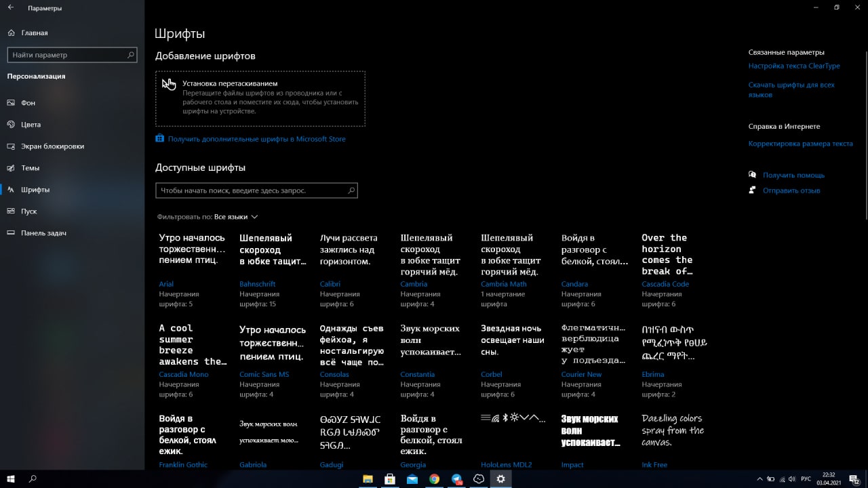Click the network icon in system tray

(x=783, y=479)
